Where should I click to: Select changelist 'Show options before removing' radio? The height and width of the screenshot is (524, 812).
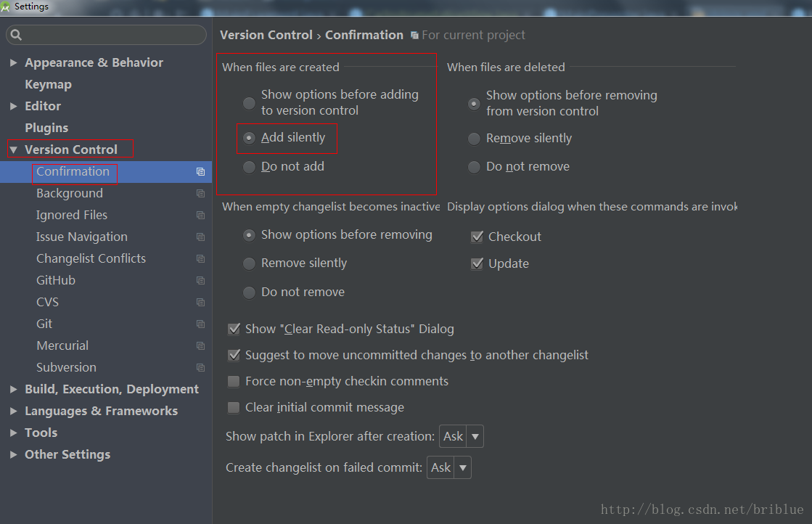tap(249, 235)
